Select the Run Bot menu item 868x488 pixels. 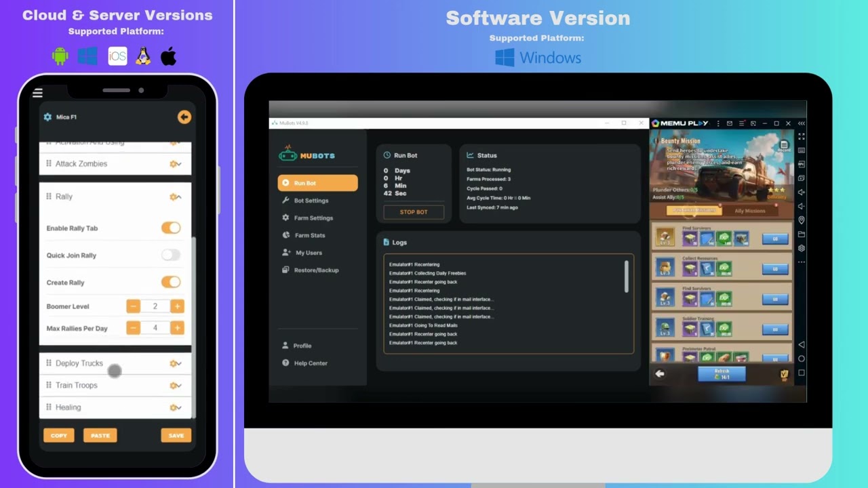point(317,183)
